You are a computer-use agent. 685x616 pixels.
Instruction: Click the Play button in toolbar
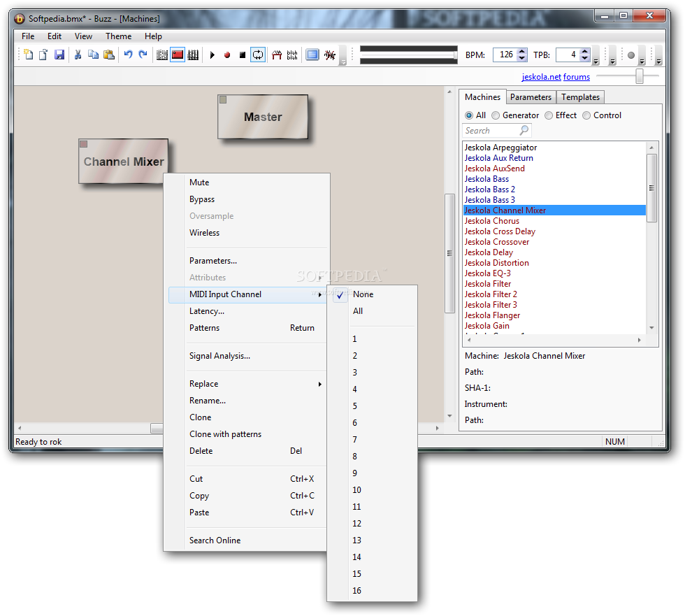tap(212, 55)
